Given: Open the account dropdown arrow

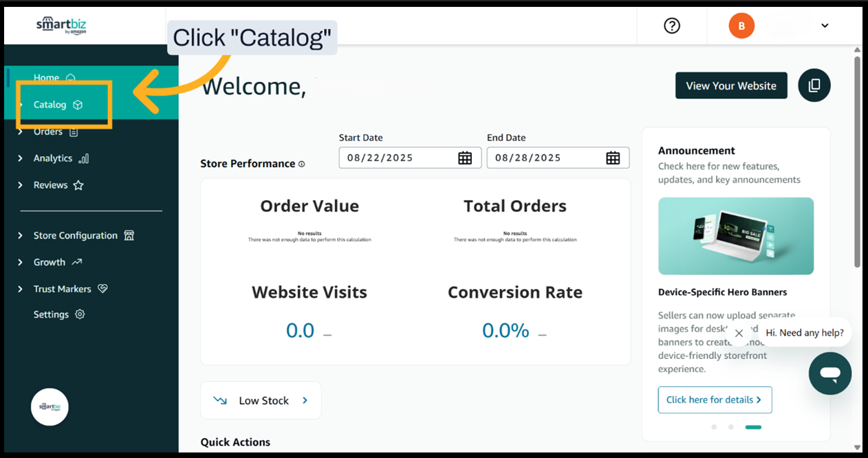Looking at the screenshot, I should [x=825, y=26].
